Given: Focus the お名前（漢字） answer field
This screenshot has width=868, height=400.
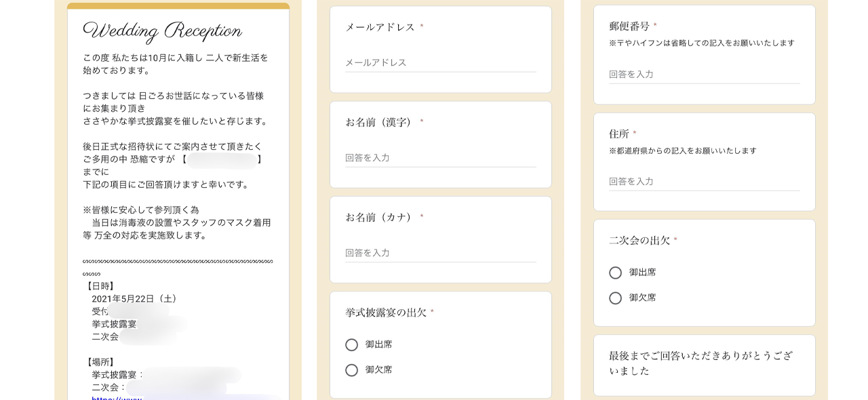Looking at the screenshot, I should pyautogui.click(x=440, y=158).
